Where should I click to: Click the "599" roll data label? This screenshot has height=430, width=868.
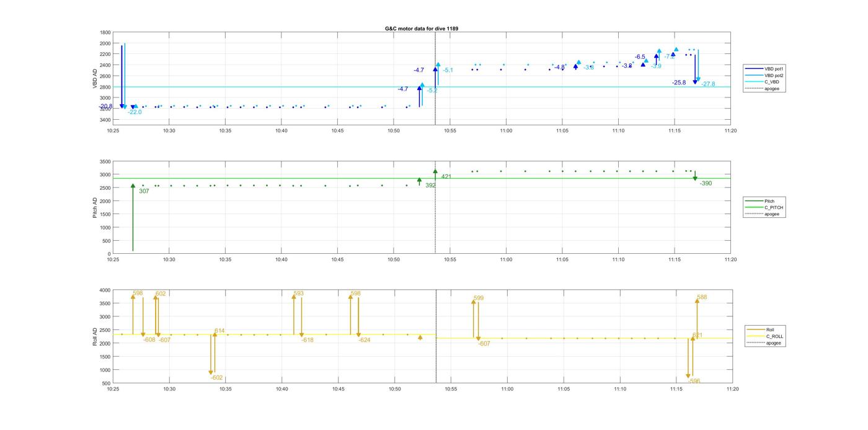479,298
